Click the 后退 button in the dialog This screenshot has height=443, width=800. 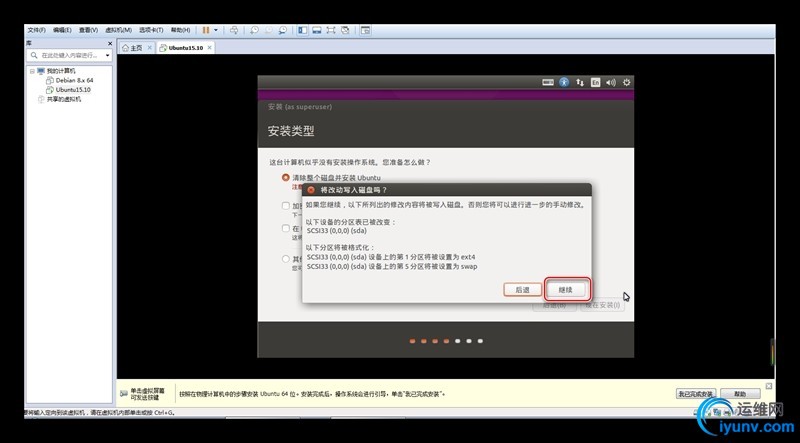(x=522, y=289)
